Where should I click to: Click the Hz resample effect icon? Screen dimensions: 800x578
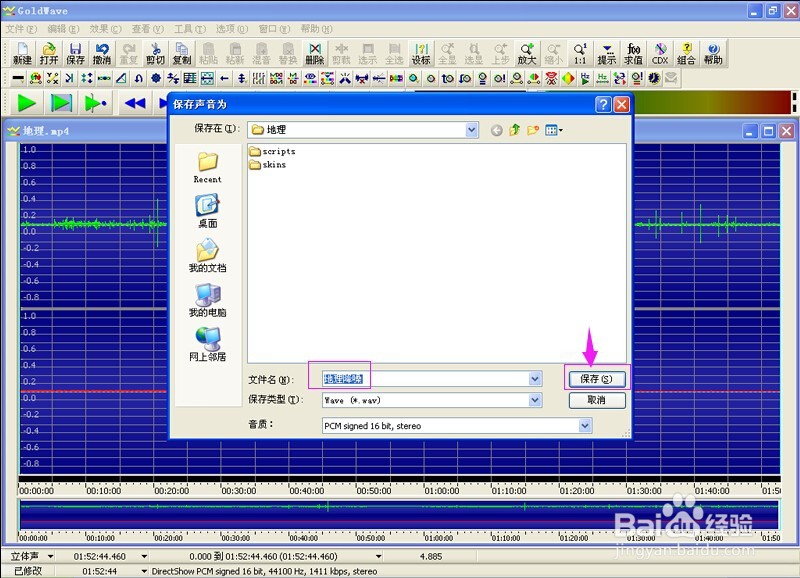pyautogui.click(x=603, y=79)
